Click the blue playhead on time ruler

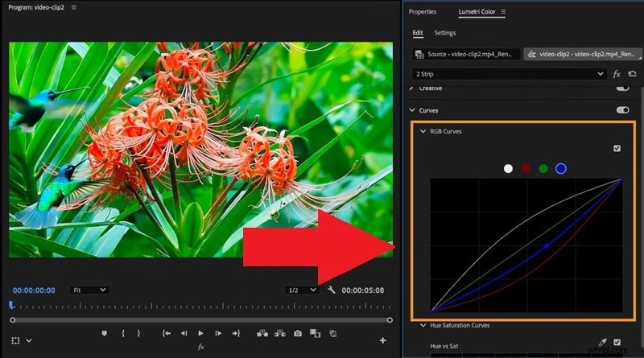[11, 305]
